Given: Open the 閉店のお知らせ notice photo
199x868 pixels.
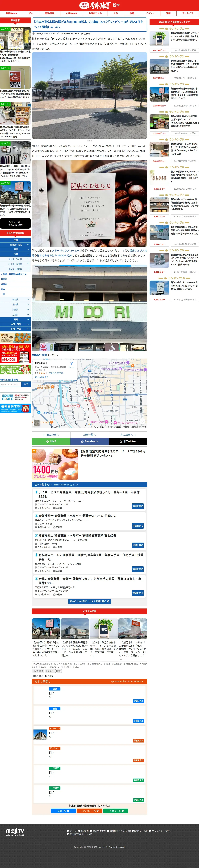Looking at the screenshot, I should (89, 203).
